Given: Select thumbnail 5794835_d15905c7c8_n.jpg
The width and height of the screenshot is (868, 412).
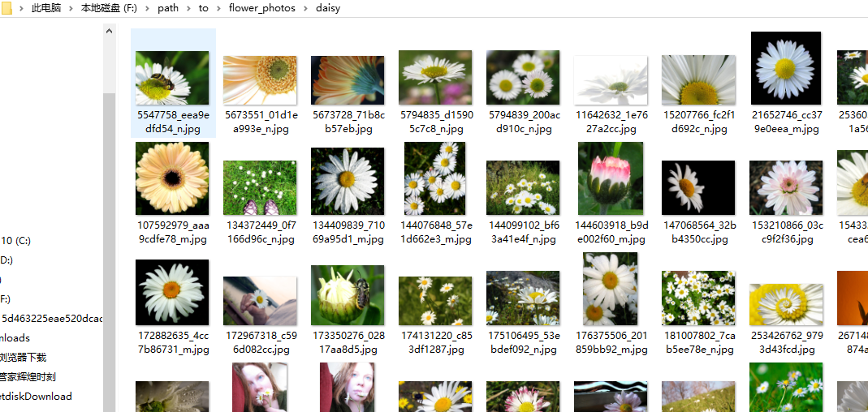Looking at the screenshot, I should tap(435, 78).
